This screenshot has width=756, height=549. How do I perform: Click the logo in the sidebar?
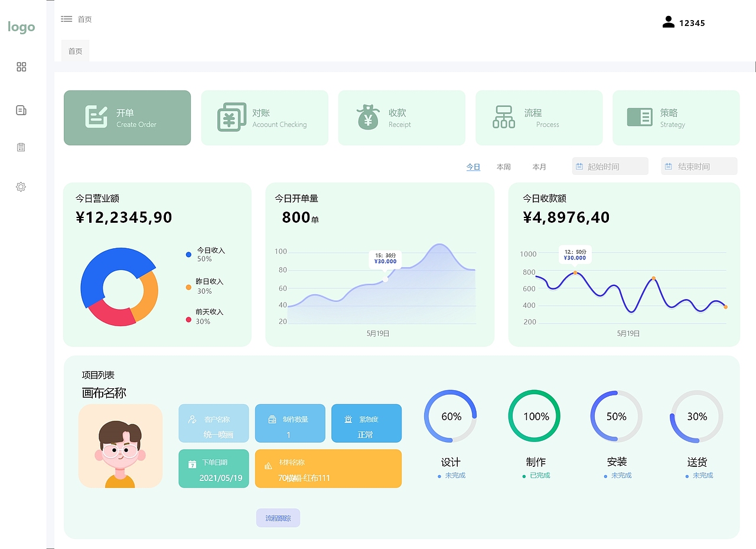21,27
